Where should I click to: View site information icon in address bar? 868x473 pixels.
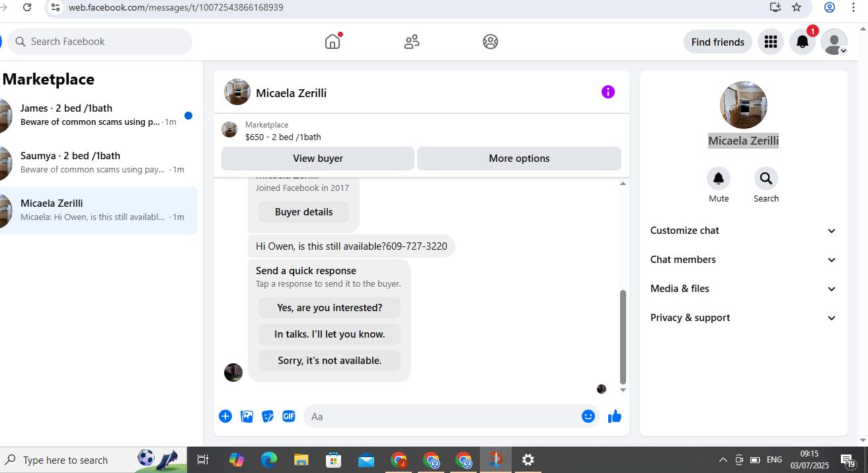pyautogui.click(x=56, y=7)
